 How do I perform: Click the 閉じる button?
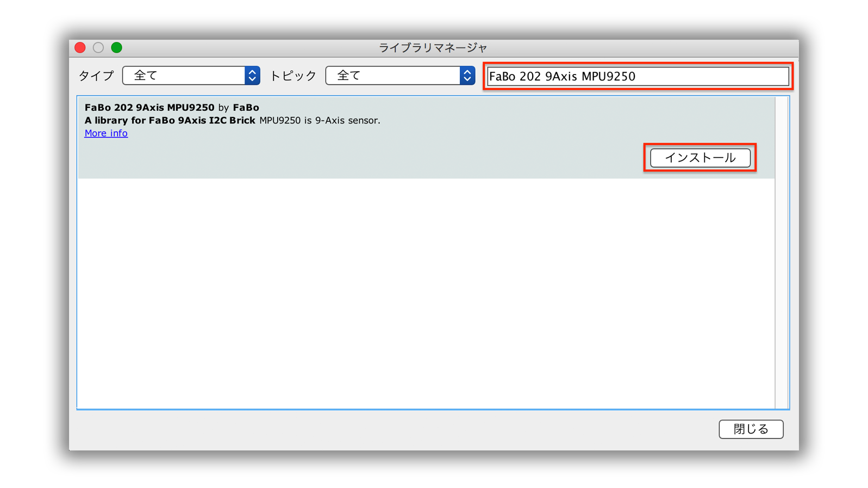tap(751, 429)
